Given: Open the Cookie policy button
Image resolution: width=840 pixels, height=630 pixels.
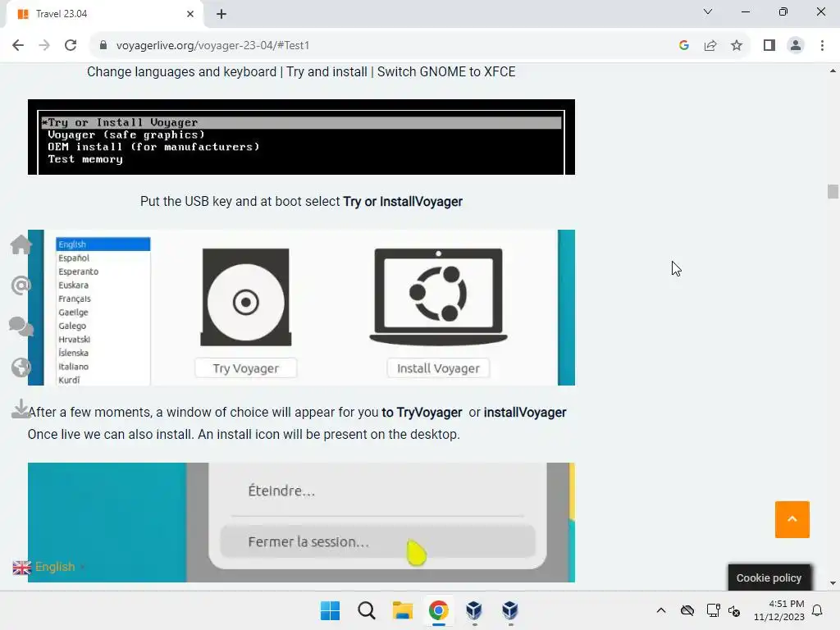Looking at the screenshot, I should (x=769, y=577).
